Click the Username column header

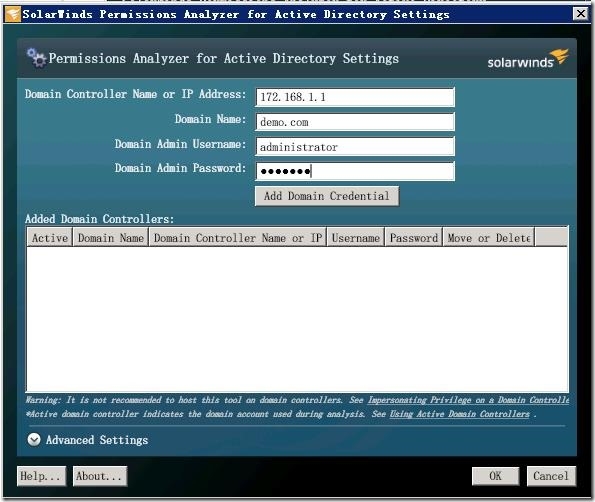pyautogui.click(x=356, y=238)
